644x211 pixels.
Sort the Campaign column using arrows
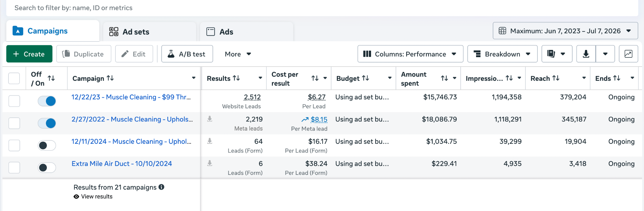[x=110, y=78]
